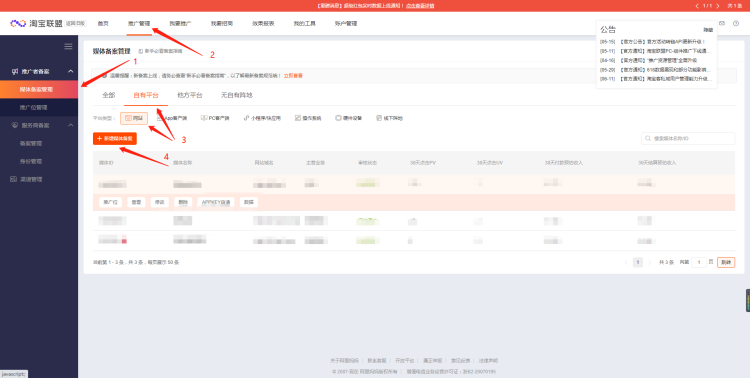Click the 数据 row action button
The width and height of the screenshot is (750, 378).
coord(249,202)
